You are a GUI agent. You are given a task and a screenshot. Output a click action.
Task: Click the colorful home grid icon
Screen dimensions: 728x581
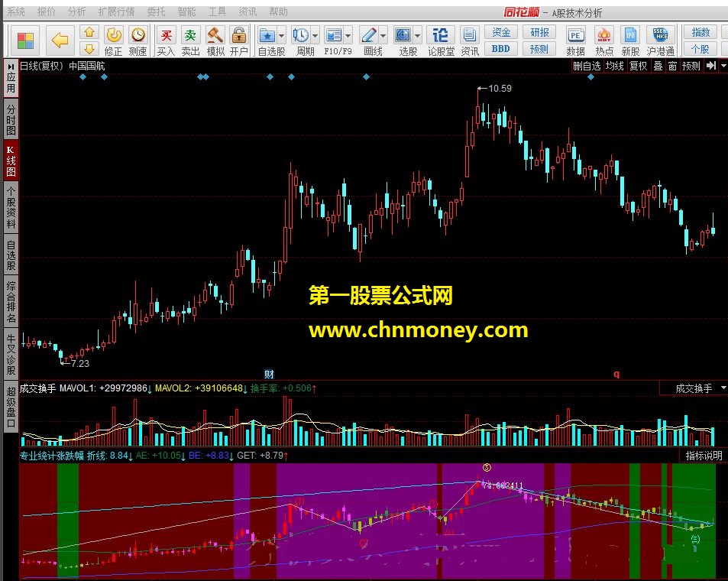25,41
